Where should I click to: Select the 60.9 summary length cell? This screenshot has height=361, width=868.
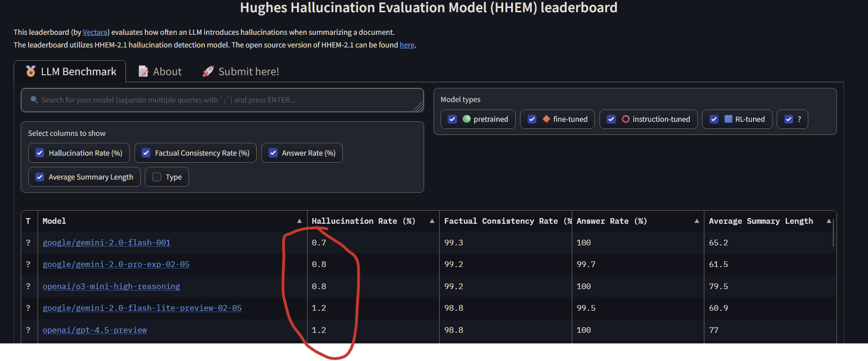click(770, 308)
